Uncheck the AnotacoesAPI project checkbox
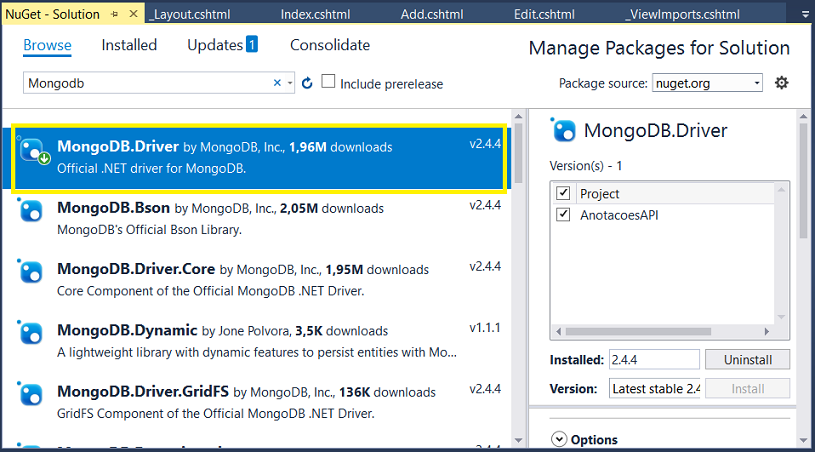The height and width of the screenshot is (452, 815). point(563,215)
